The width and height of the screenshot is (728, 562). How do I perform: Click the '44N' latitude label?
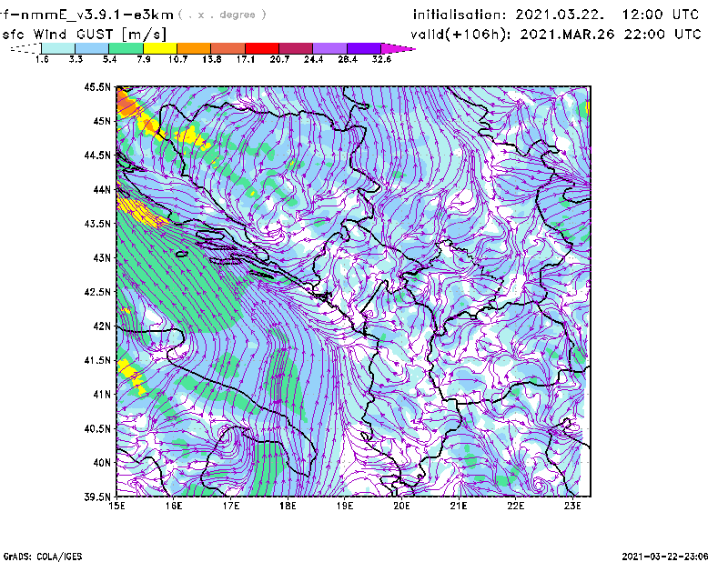coord(102,189)
